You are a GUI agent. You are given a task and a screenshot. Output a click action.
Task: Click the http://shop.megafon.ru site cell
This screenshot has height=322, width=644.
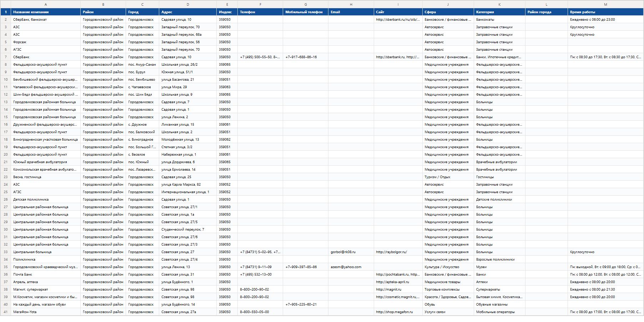[x=398, y=312]
